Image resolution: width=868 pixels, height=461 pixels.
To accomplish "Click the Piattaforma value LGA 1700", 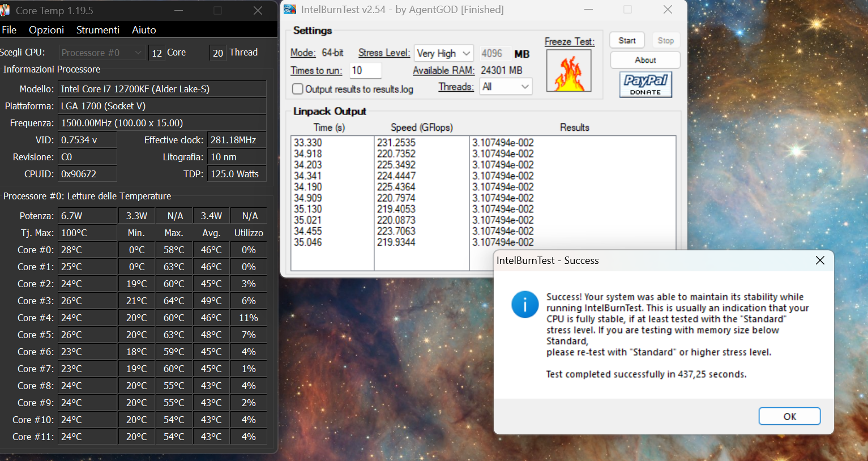I will pos(163,106).
